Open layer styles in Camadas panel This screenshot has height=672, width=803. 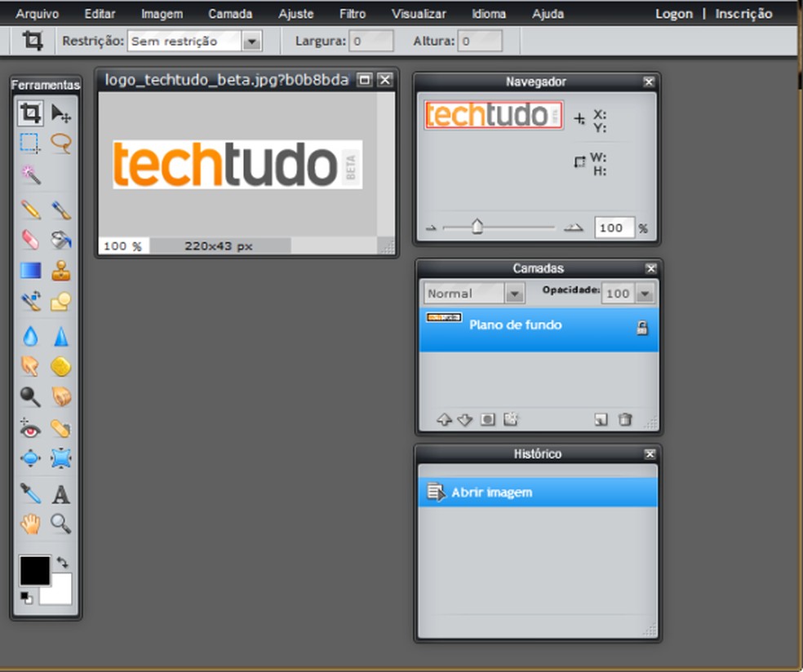click(511, 419)
